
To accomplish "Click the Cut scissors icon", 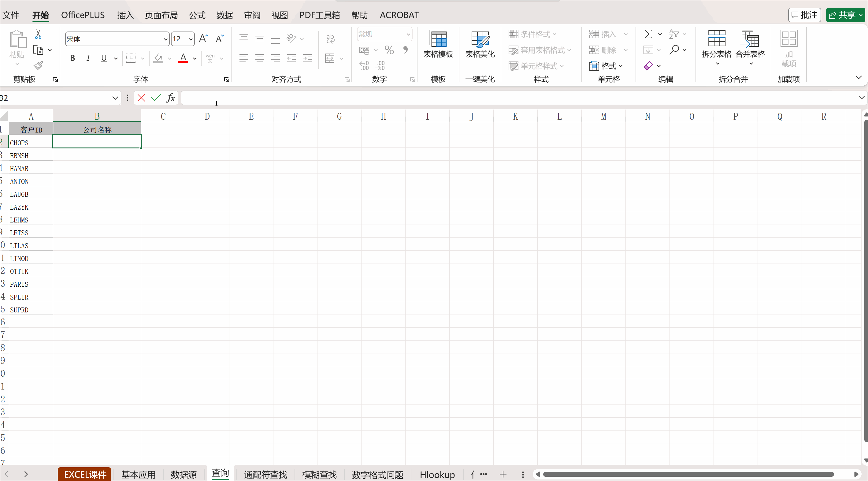I will click(38, 34).
